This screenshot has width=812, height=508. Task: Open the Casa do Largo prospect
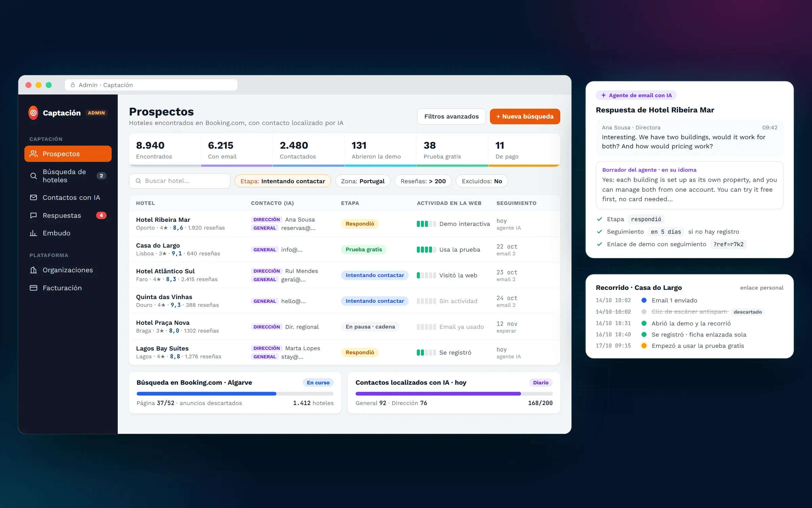click(x=344, y=250)
